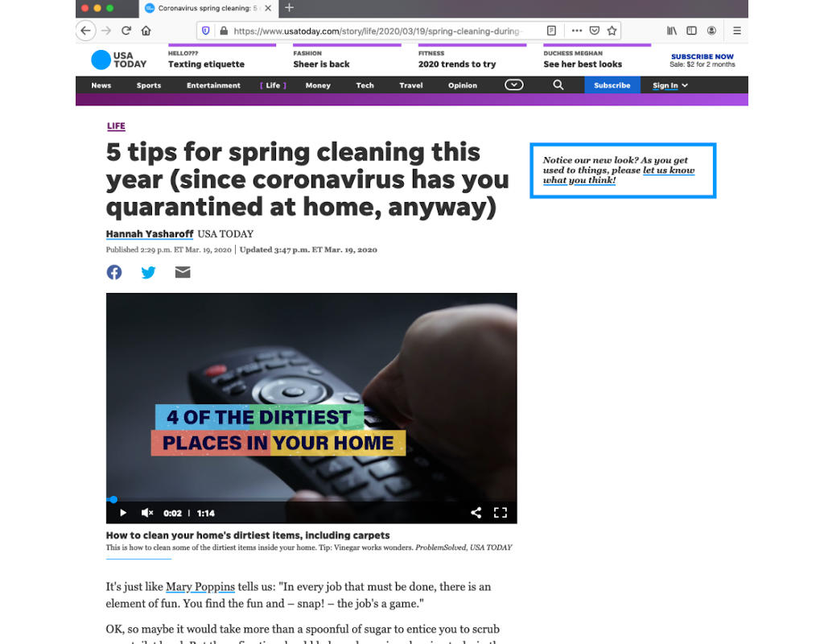
Task: Toggle video fullscreen mode
Action: [501, 513]
